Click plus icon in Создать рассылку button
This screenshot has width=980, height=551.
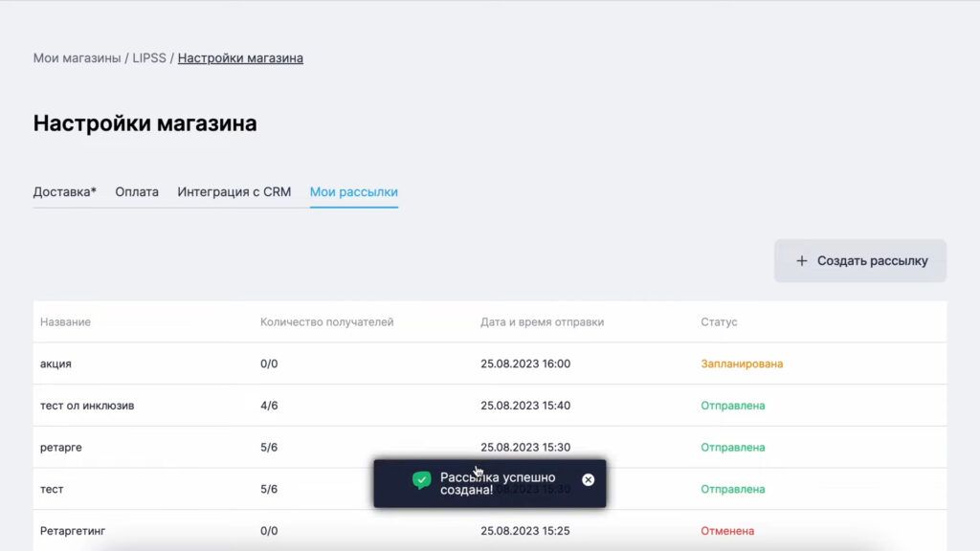tap(802, 261)
